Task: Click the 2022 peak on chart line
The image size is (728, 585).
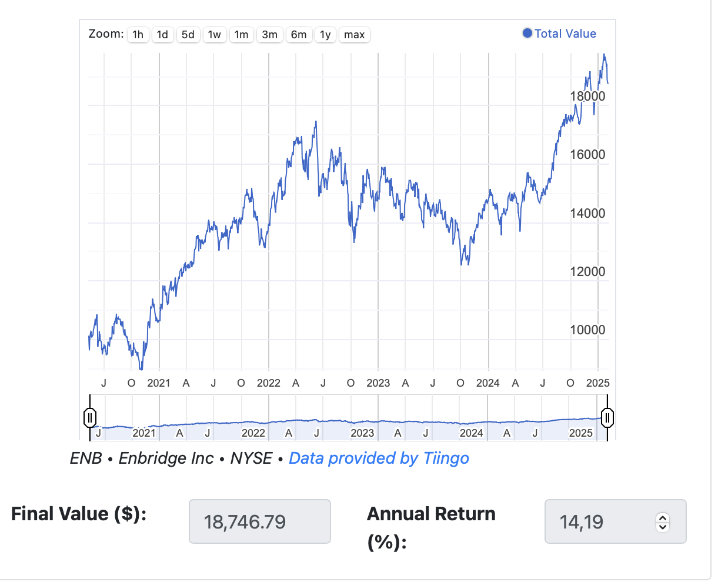Action: [x=316, y=122]
